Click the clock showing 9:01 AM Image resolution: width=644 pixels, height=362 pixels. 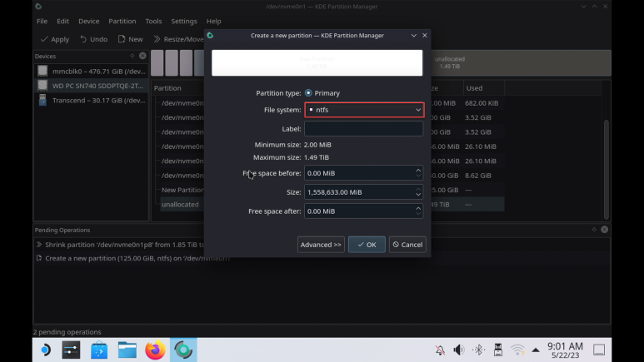tap(565, 350)
